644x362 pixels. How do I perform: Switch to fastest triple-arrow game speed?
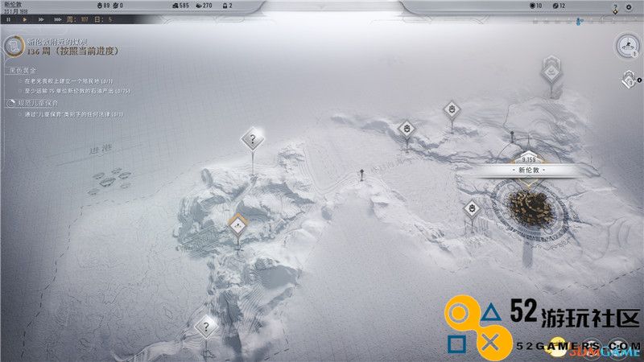click(58, 19)
